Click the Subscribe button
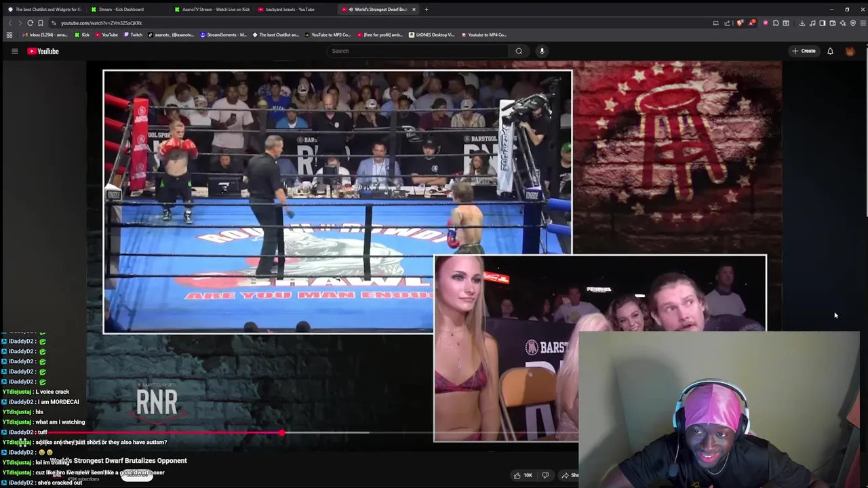 tap(137, 475)
